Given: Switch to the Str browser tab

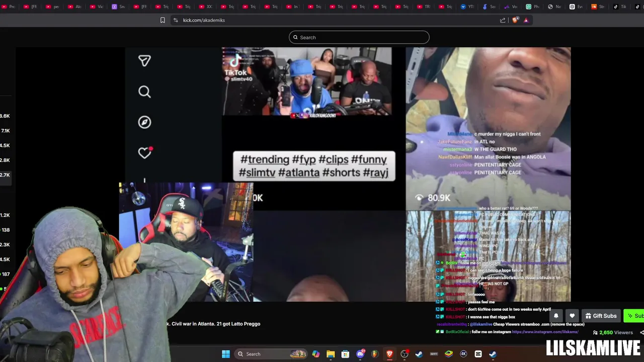Looking at the screenshot, I should pyautogui.click(x=599, y=7).
